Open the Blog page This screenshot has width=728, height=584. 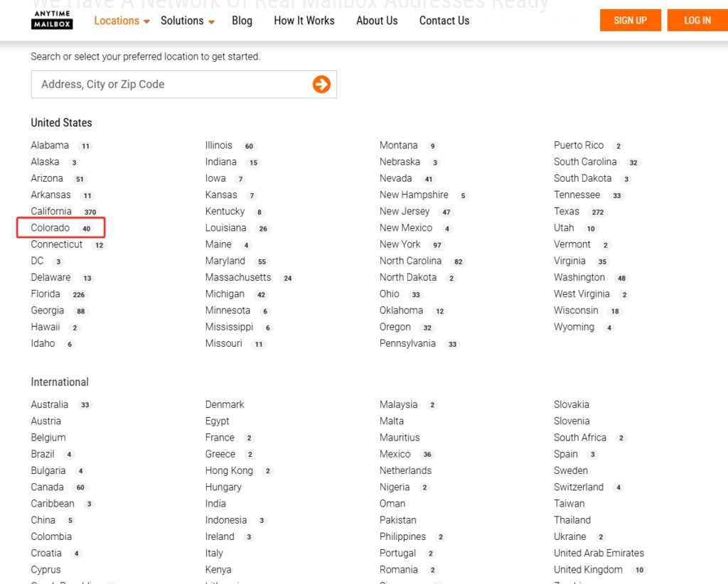tap(242, 21)
